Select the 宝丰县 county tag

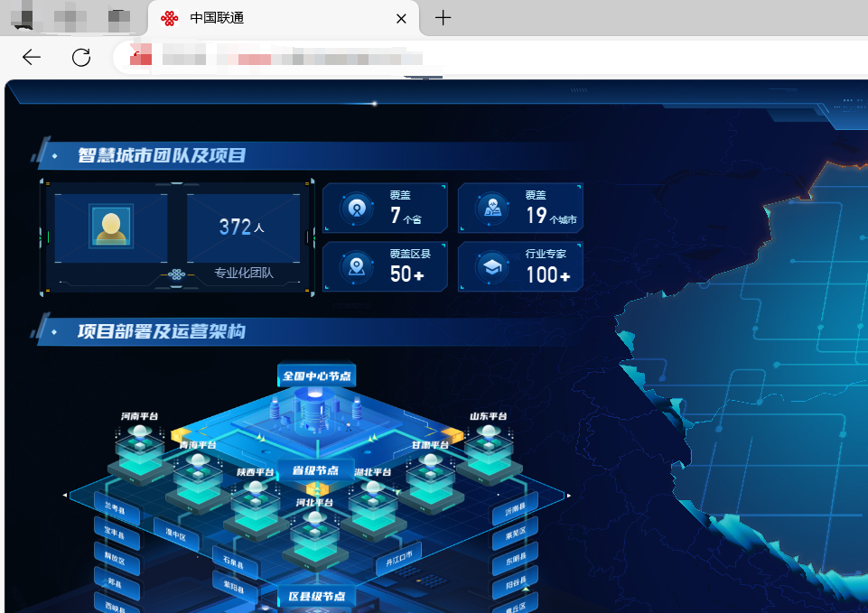(115, 533)
